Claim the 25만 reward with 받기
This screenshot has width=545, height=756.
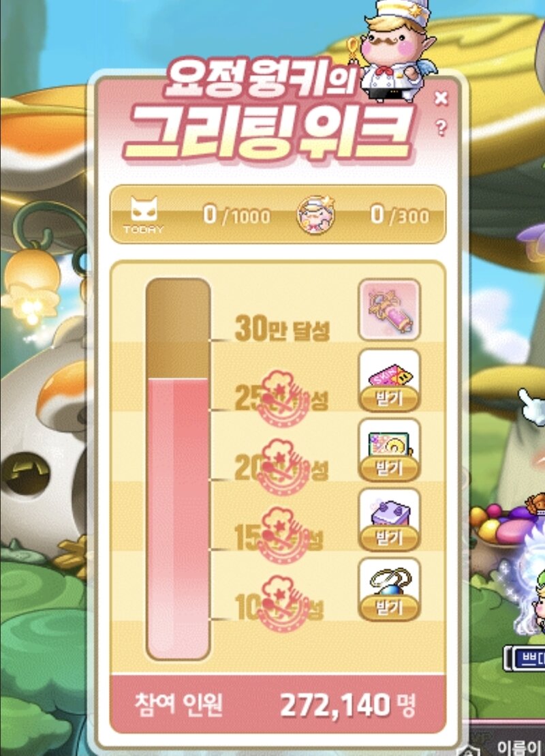click(390, 399)
